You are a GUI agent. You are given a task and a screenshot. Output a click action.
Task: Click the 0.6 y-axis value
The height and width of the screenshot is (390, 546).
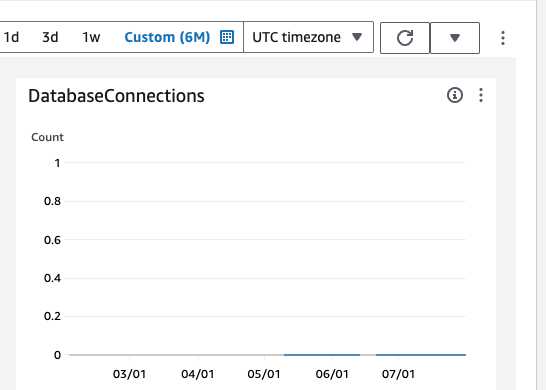52,240
